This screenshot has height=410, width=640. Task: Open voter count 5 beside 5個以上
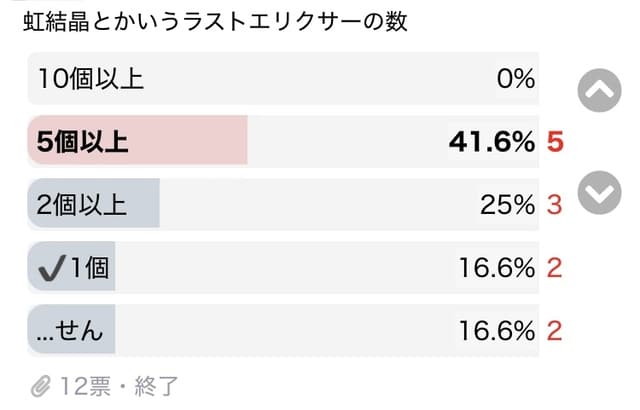point(556,141)
